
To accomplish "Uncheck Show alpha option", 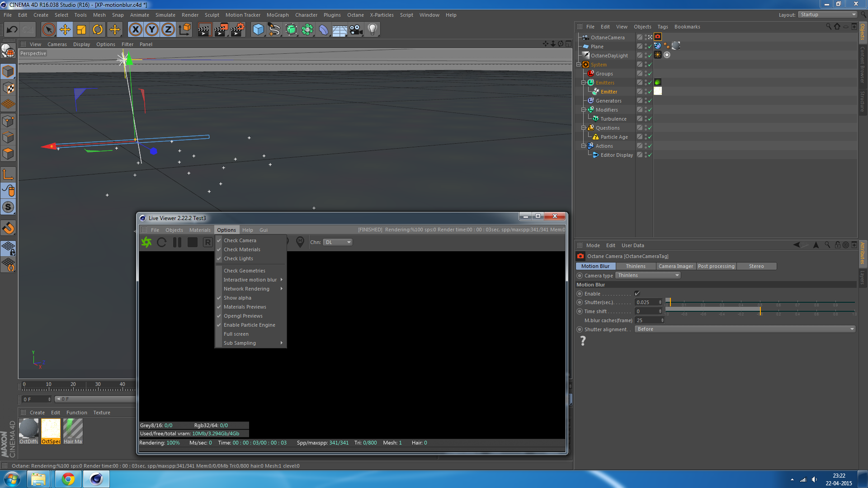I will 237,298.
